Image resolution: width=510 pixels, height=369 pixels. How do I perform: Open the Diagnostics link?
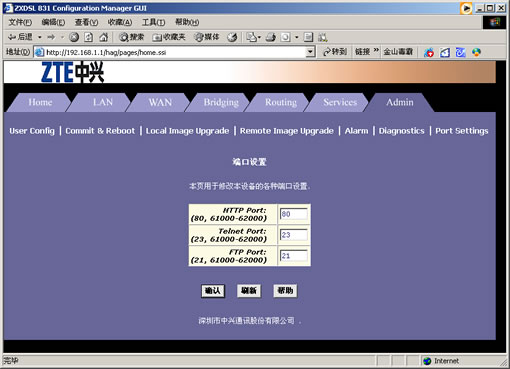(402, 131)
